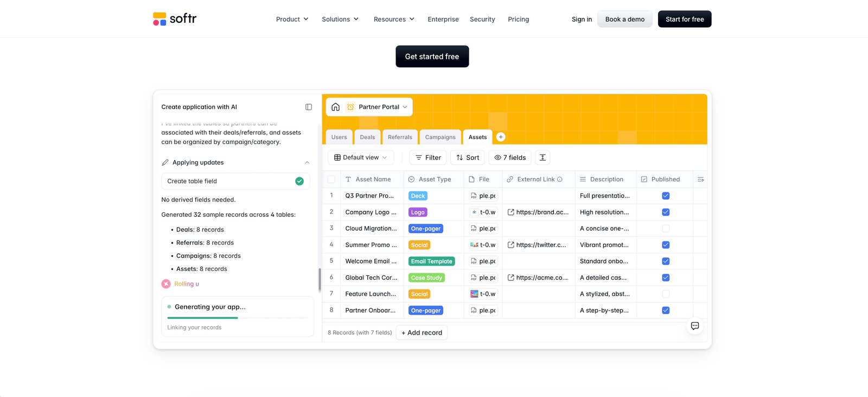Click the pencil icon beside Applying updates

[165, 162]
